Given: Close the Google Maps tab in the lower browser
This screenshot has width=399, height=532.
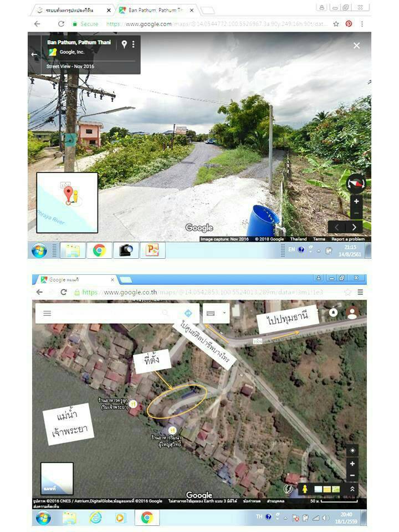Looking at the screenshot, I should pos(112,279).
